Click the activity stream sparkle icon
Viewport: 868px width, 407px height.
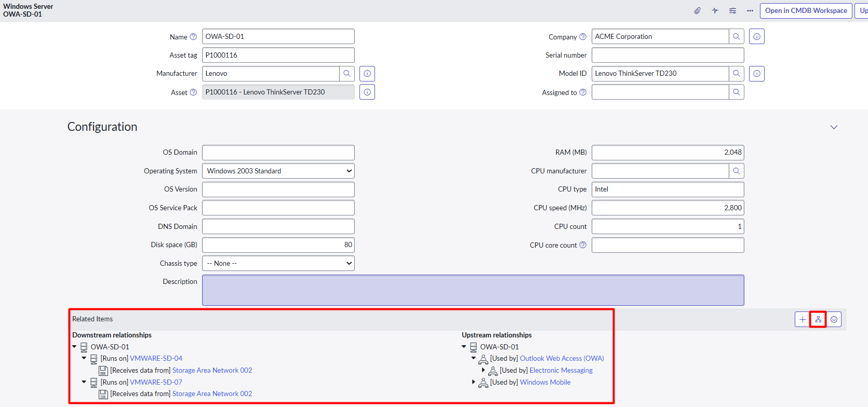tap(715, 10)
